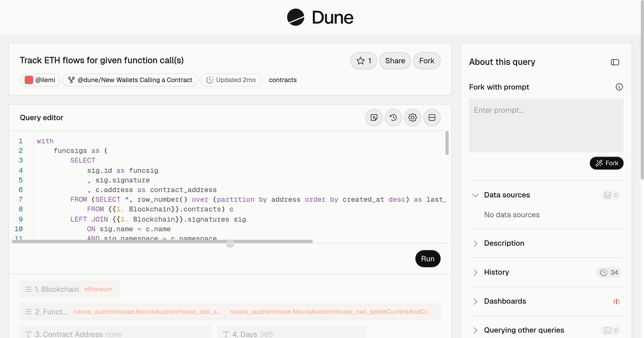Screen dimensions: 644x338
Task: Click the editor resize handle dot
Action: [x=230, y=244]
